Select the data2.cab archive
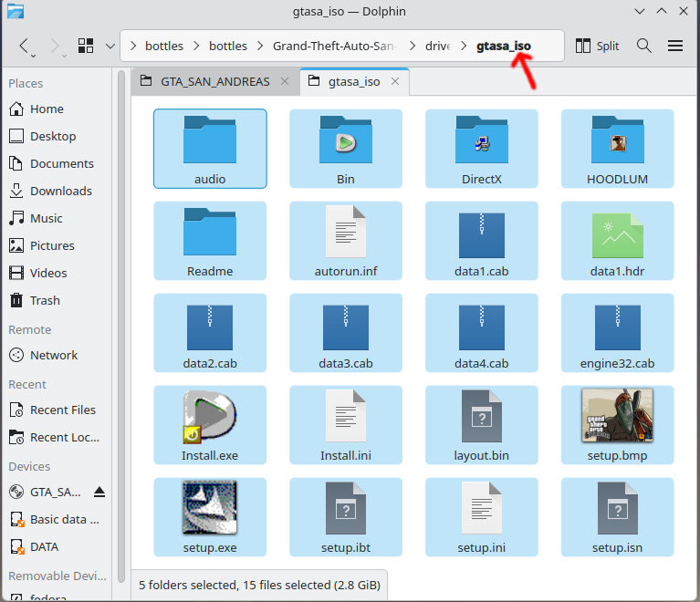 (210, 333)
